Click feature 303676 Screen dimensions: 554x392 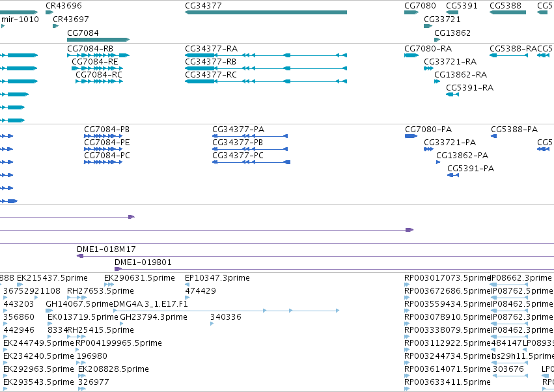[x=508, y=370]
